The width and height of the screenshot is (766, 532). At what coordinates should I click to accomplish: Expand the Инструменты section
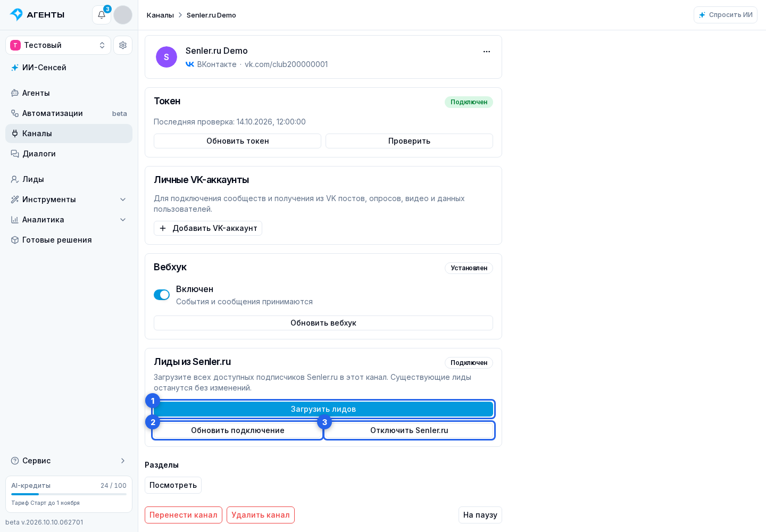point(69,199)
